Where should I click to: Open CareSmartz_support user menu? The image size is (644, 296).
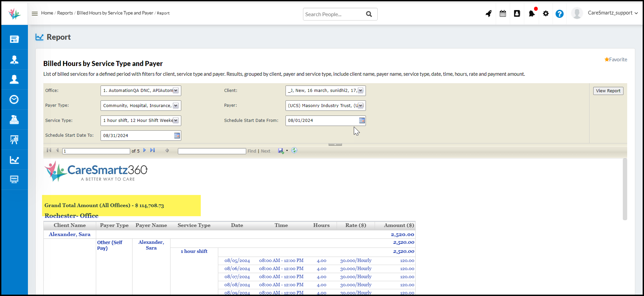click(612, 13)
